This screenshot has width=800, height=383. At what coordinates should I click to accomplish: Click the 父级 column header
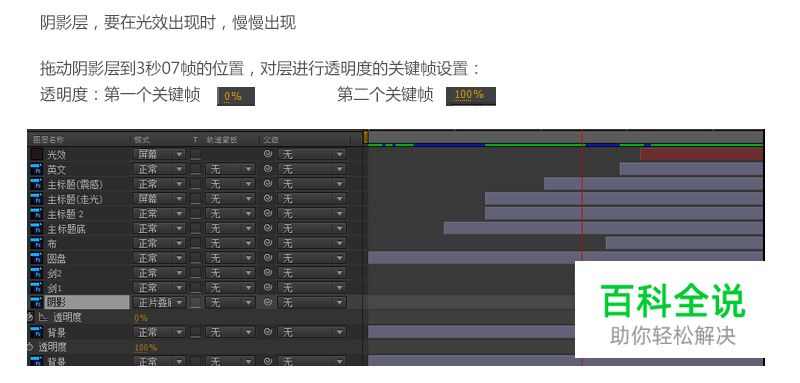271,139
